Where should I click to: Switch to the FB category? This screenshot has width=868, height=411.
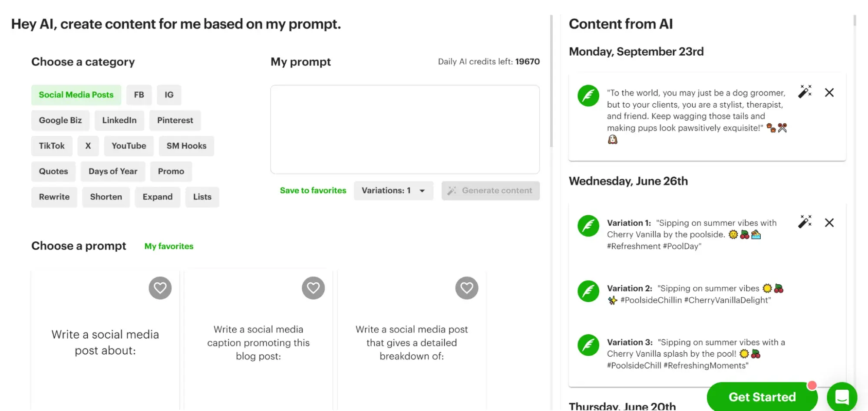[x=139, y=95]
